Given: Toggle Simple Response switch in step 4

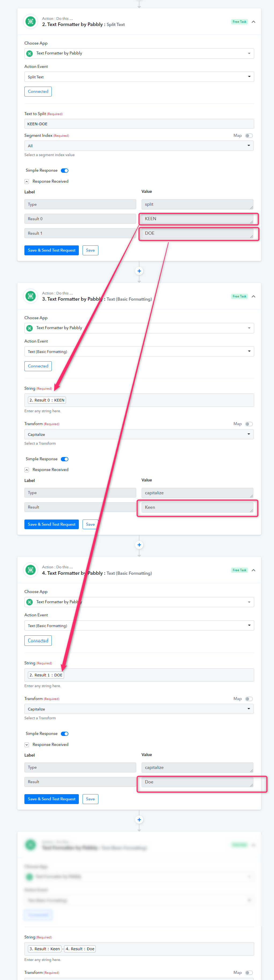Looking at the screenshot, I should (65, 734).
